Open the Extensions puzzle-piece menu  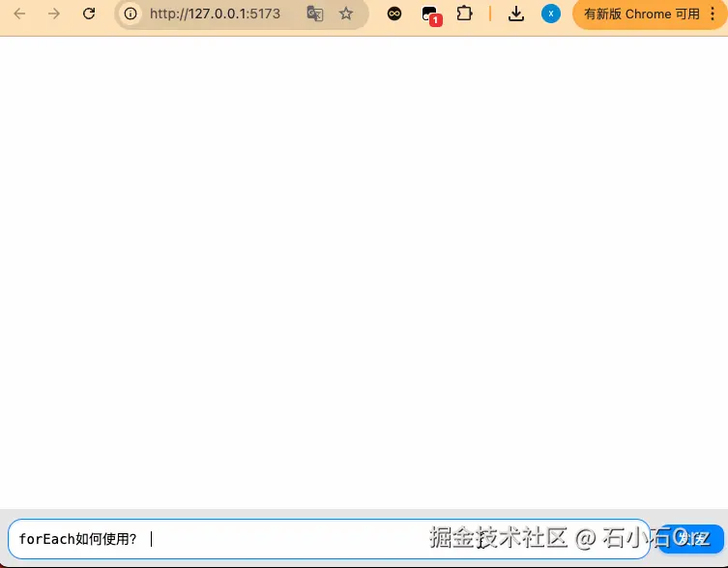point(464,14)
